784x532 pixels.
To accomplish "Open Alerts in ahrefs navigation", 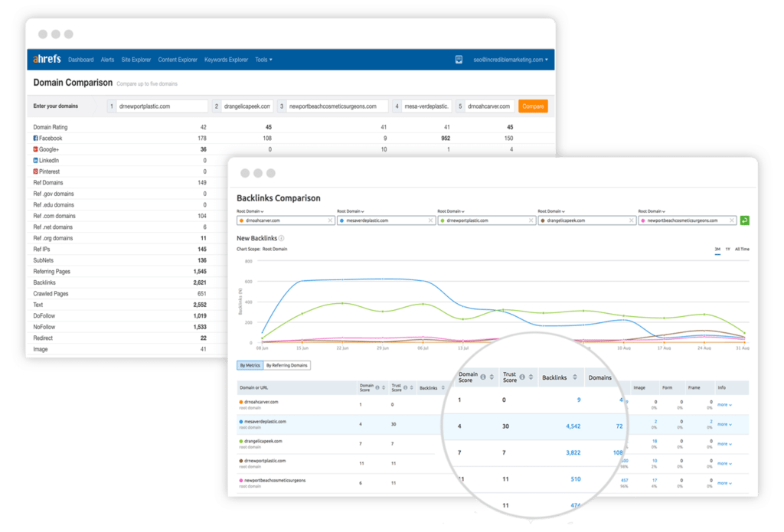I will coord(107,60).
